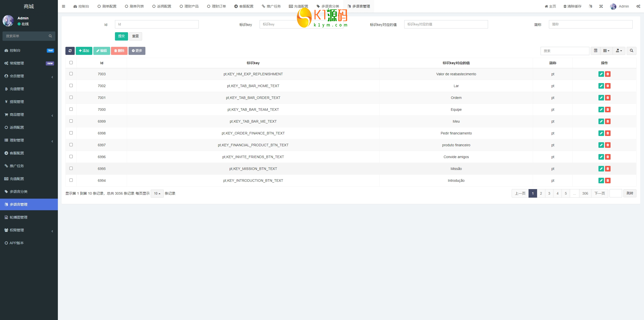Click the green edit icon for row 7003
Image resolution: width=644 pixels, height=320 pixels.
pos(601,74)
